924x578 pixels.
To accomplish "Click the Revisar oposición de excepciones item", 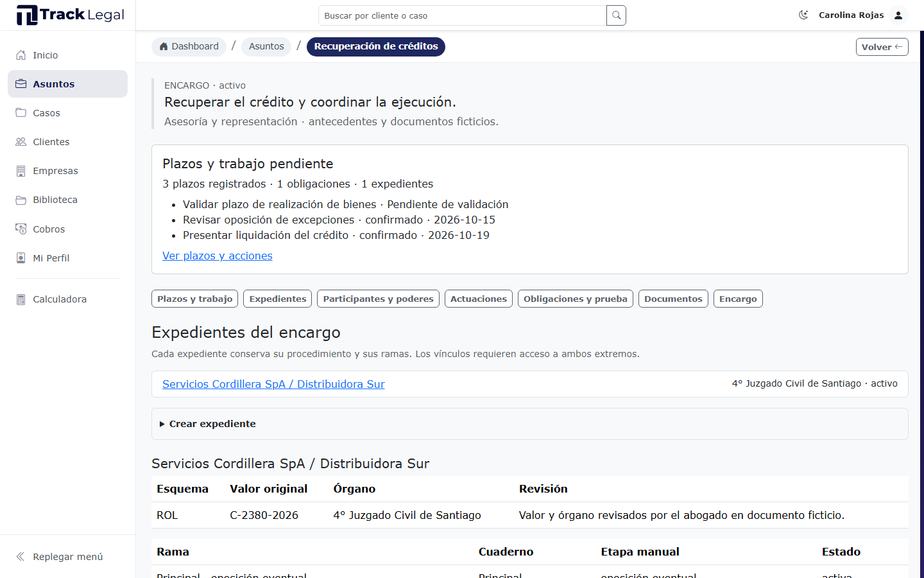I will pos(339,220).
